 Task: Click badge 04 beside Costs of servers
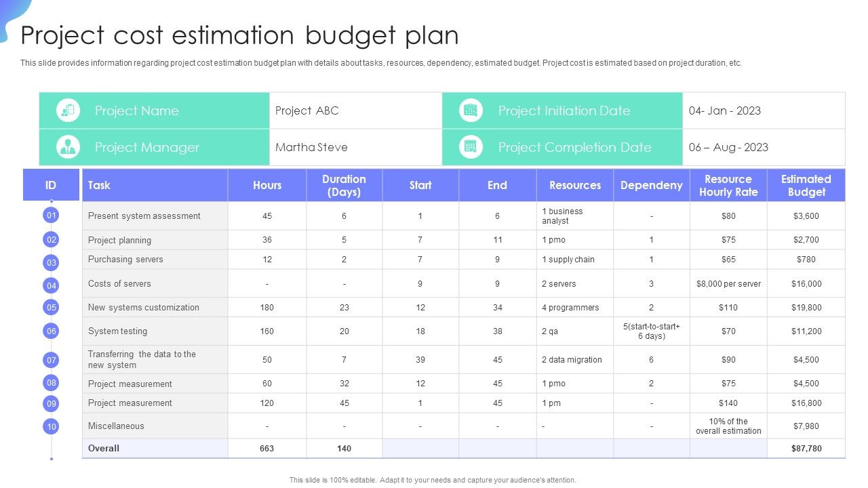(x=51, y=284)
